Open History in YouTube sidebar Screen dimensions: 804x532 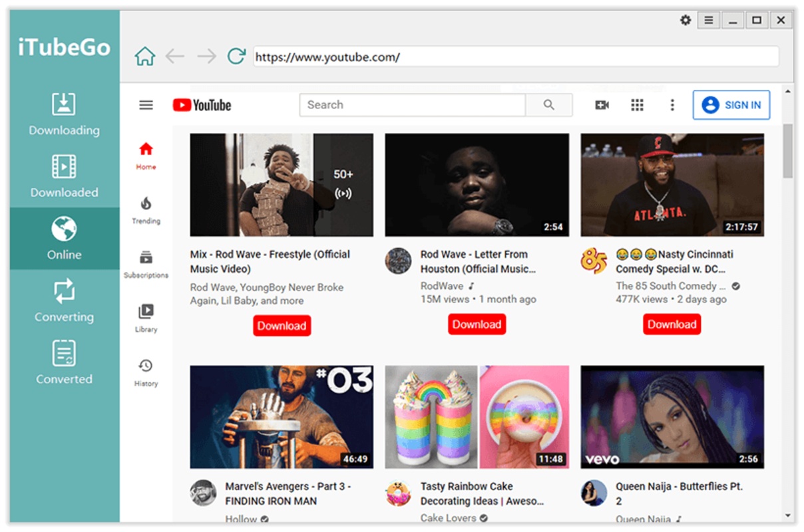coord(146,372)
